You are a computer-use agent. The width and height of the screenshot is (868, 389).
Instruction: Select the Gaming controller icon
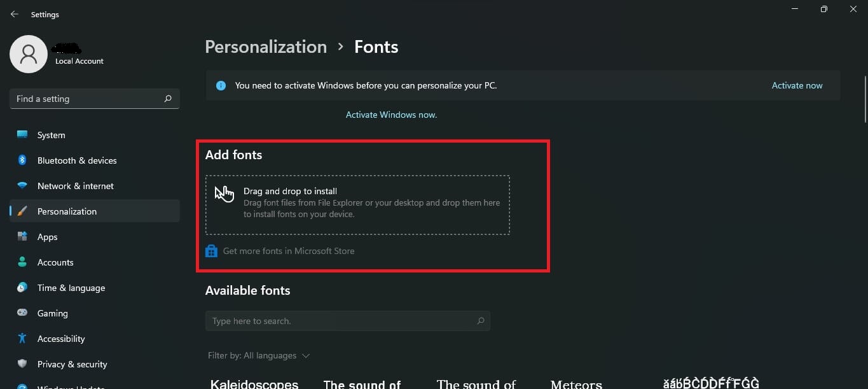coord(22,313)
